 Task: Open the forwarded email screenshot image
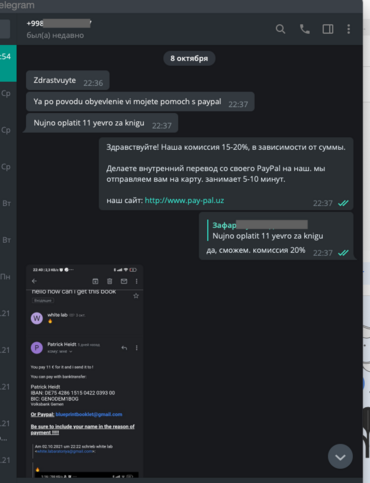[x=85, y=371]
